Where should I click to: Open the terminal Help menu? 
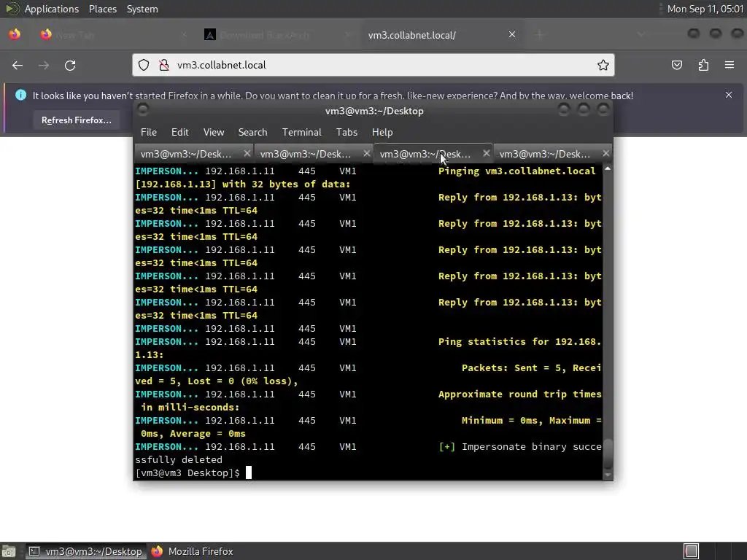(x=382, y=133)
